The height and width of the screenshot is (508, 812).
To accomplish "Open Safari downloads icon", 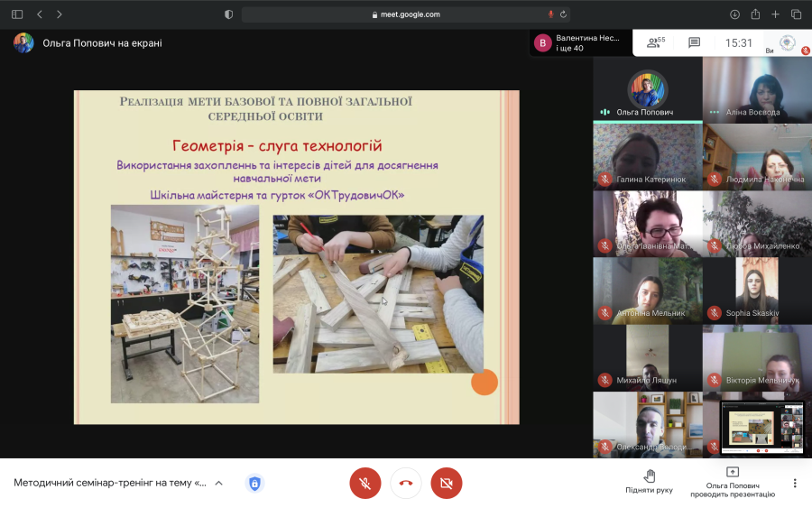I will pos(734,14).
